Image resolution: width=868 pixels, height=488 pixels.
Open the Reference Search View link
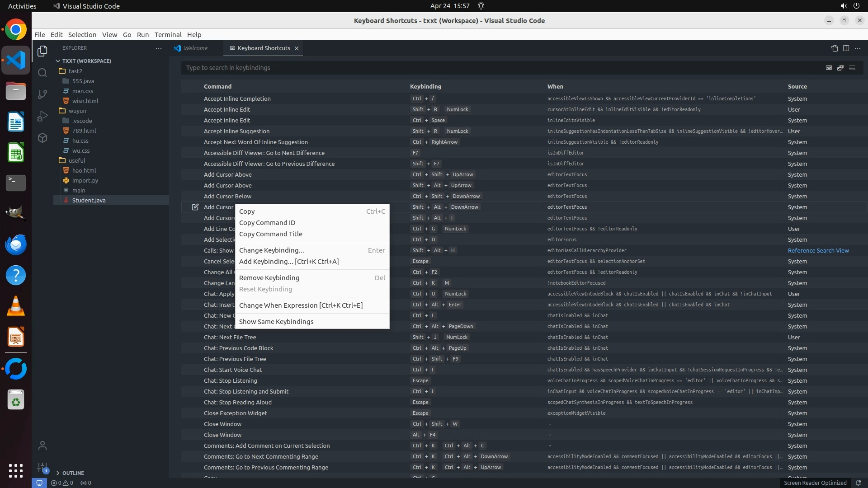(818, 250)
